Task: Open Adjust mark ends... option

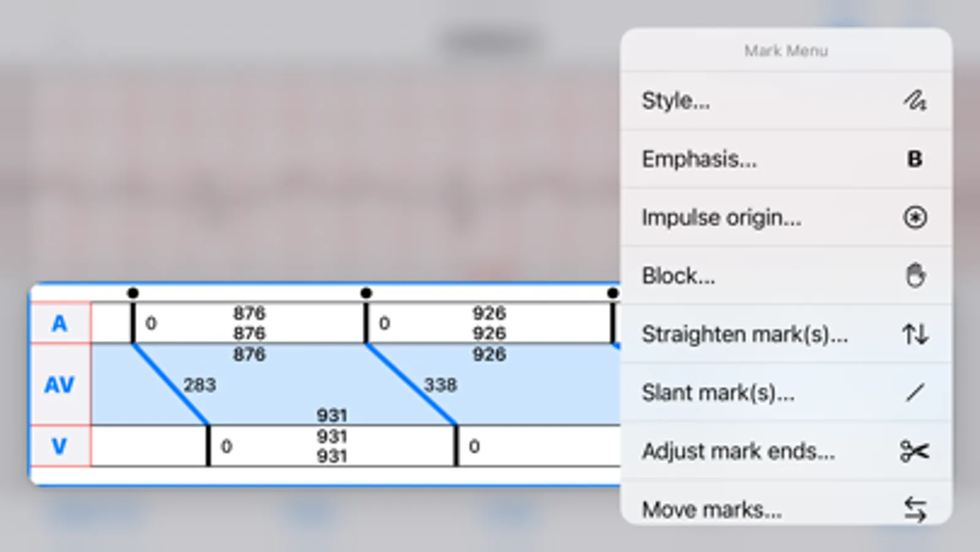Action: tap(738, 451)
